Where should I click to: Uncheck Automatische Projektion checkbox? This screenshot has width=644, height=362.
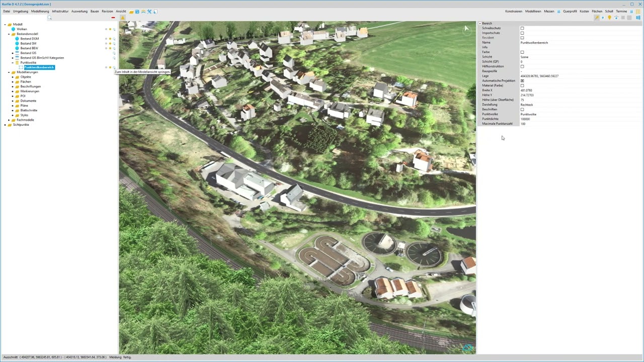[522, 81]
